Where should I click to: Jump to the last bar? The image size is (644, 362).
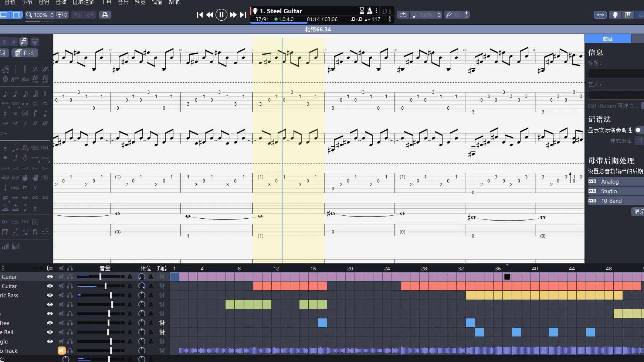tap(243, 15)
